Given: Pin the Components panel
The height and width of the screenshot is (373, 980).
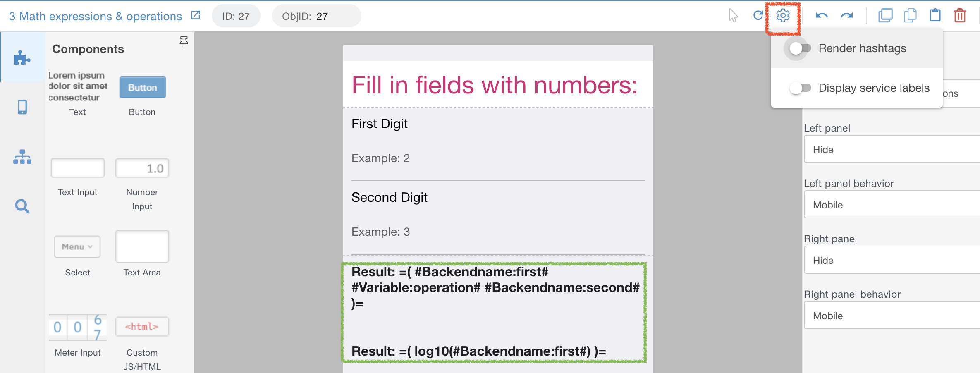Looking at the screenshot, I should [184, 41].
